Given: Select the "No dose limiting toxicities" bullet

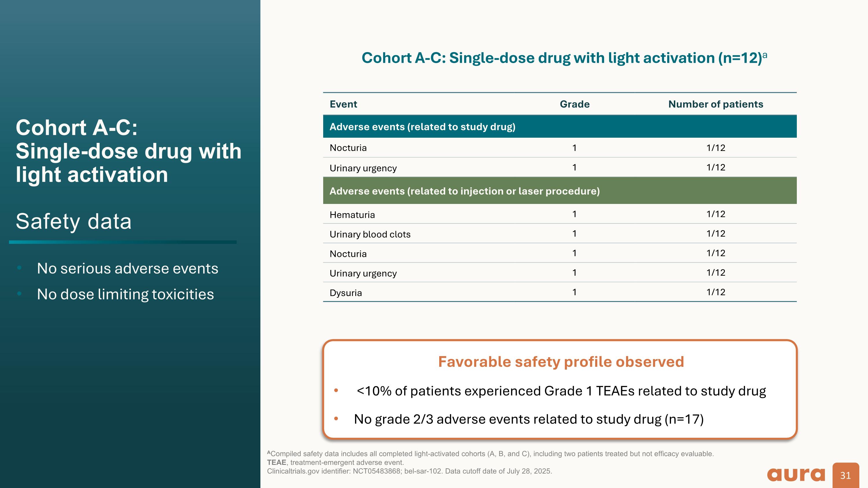Looking at the screenshot, I should coord(125,294).
